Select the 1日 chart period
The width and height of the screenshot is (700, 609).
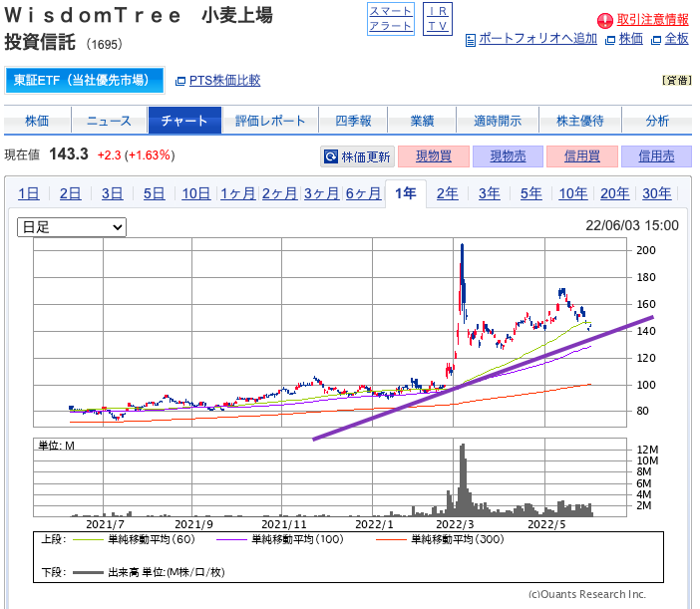click(29, 193)
